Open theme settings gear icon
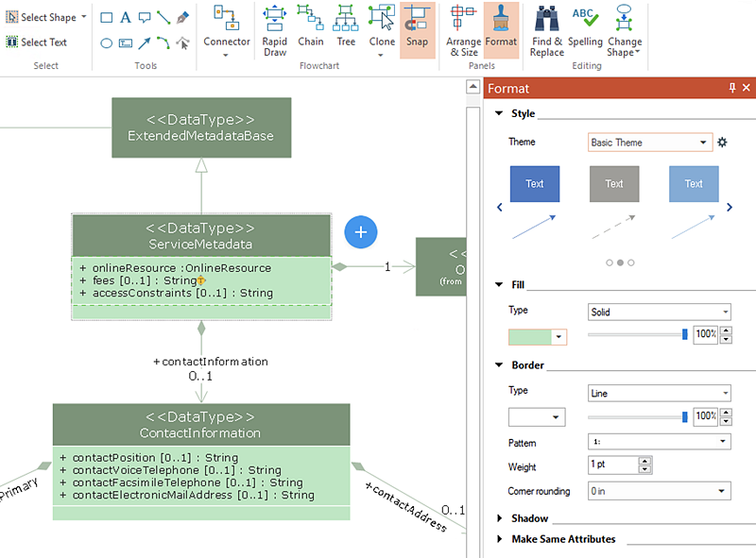This screenshot has height=558, width=756. [722, 143]
